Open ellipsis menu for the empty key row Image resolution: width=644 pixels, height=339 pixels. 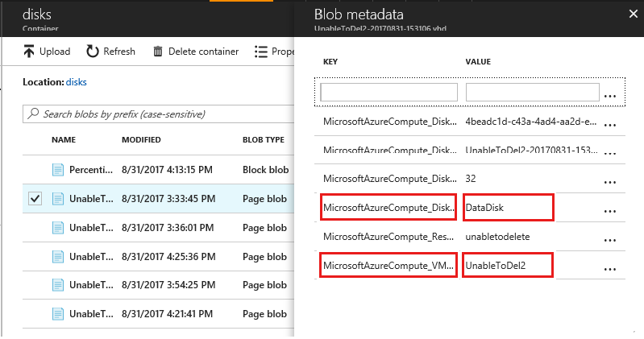pos(610,93)
